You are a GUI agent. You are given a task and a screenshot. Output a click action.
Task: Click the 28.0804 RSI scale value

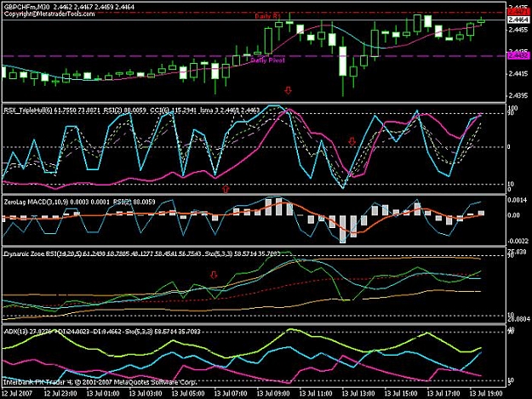tap(518, 319)
